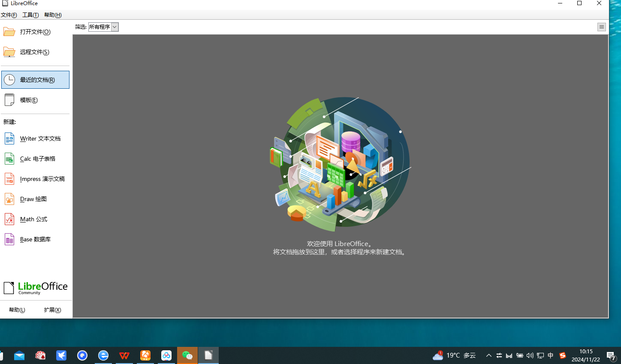Launch the Solitaire cards taskbar icon
The image size is (621, 364).
point(40,355)
